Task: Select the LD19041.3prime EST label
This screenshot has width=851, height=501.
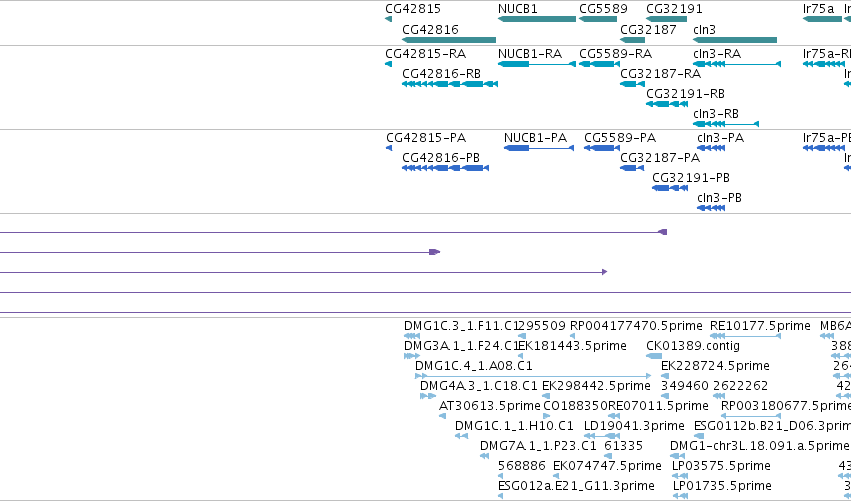Action: coord(634,426)
